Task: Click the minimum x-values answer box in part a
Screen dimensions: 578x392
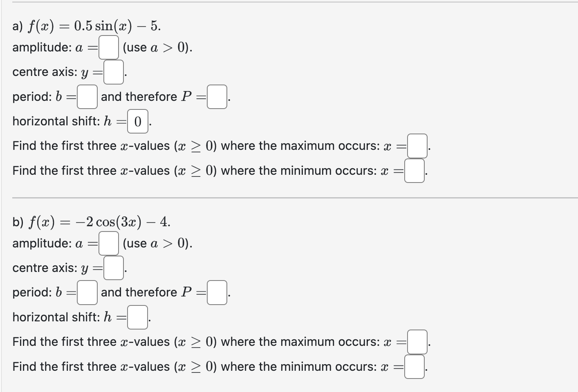Action: click(x=414, y=171)
